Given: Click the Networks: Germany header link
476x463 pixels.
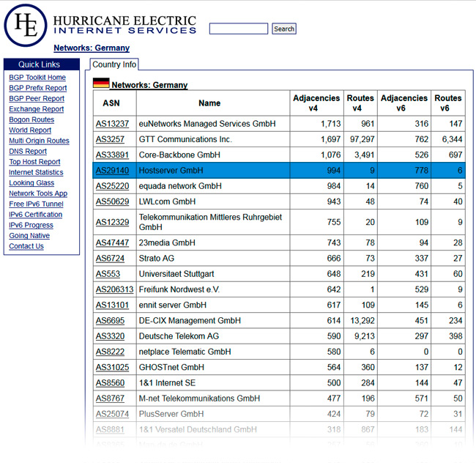Looking at the screenshot, I should tap(149, 85).
